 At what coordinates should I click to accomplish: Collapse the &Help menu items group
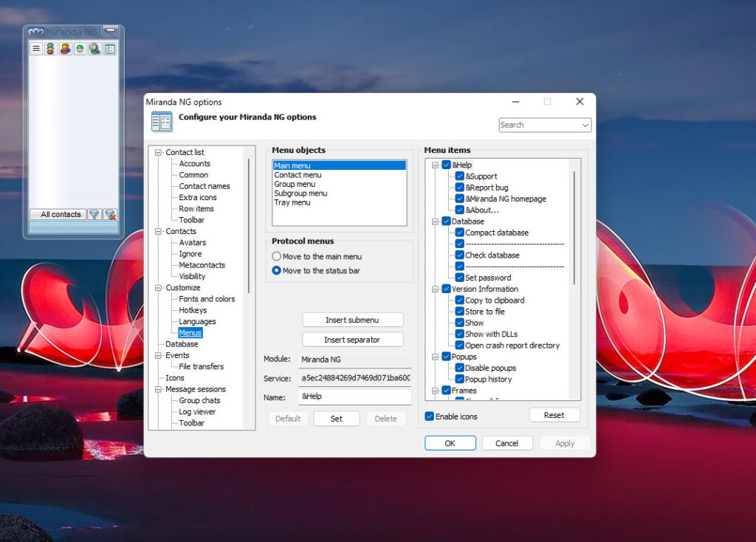click(435, 165)
